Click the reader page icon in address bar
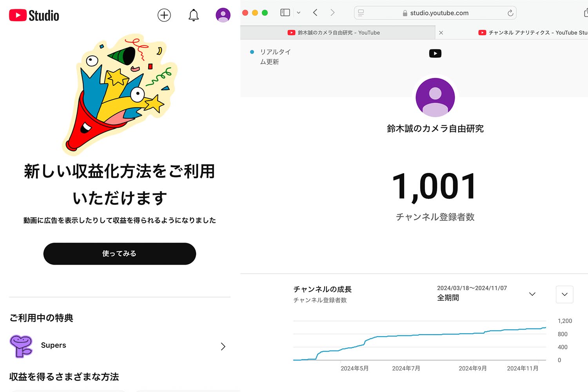588x392 pixels. click(361, 13)
